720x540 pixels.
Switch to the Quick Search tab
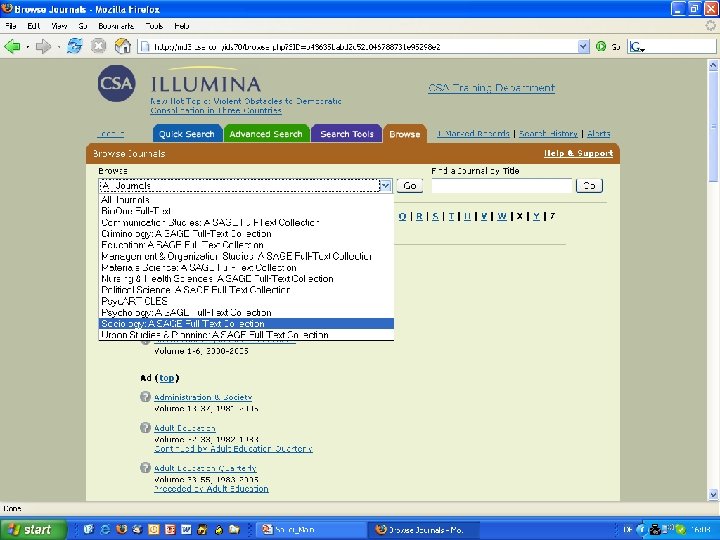click(187, 134)
